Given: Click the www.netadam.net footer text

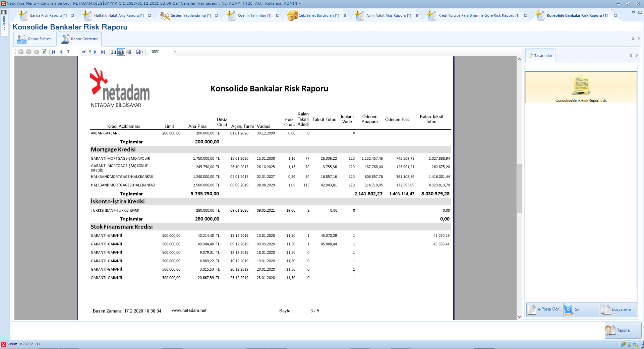Looking at the screenshot, I should [x=189, y=310].
